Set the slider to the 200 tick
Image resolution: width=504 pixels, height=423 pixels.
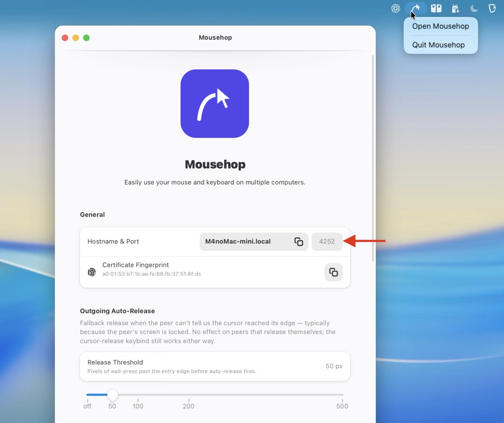point(189,395)
